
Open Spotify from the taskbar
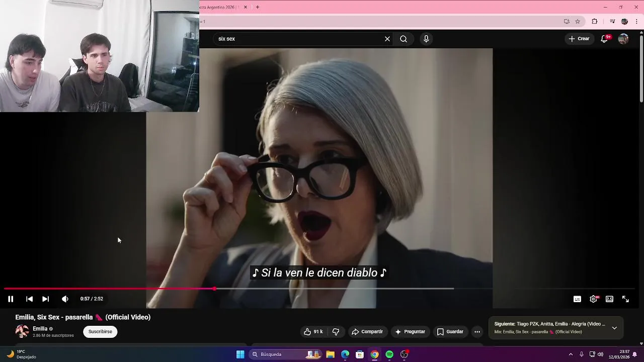389,354
